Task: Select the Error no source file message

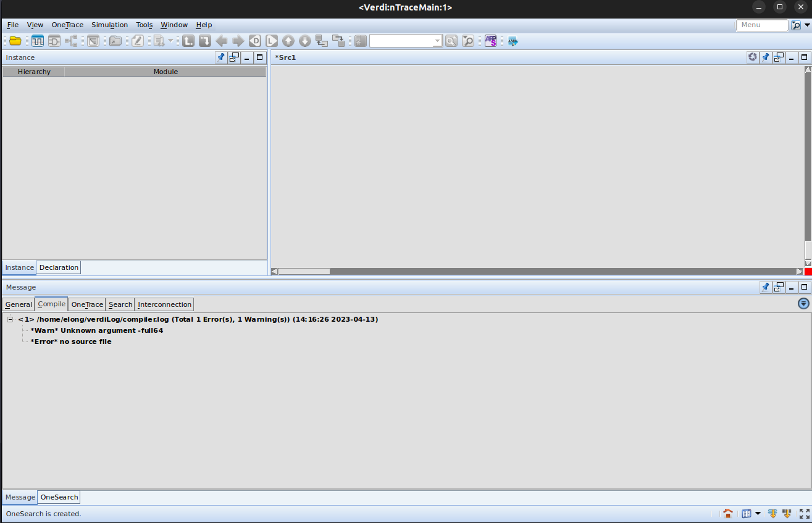Action: click(x=71, y=341)
